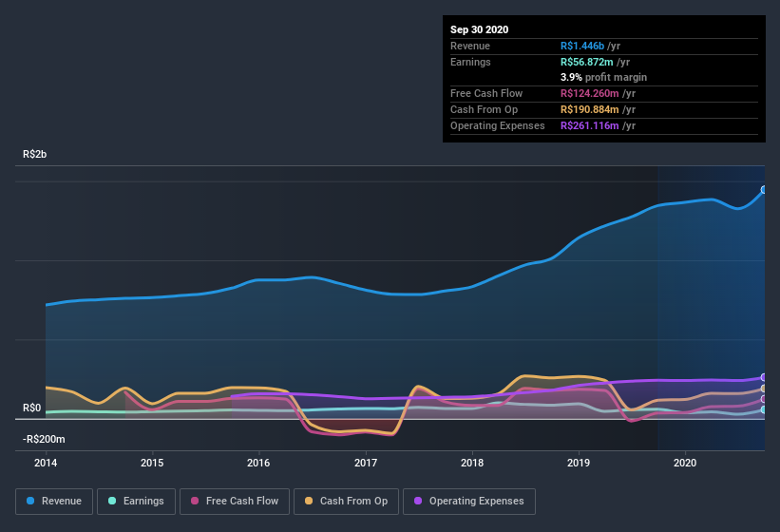Click the Free Cash Flow pink endpoint marker

coord(764,399)
